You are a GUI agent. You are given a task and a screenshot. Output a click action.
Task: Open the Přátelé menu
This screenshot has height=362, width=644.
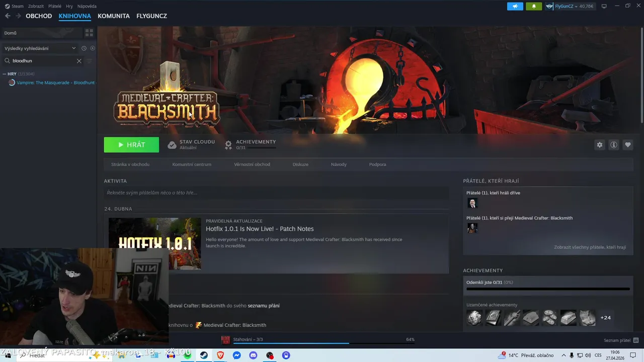[x=55, y=6]
